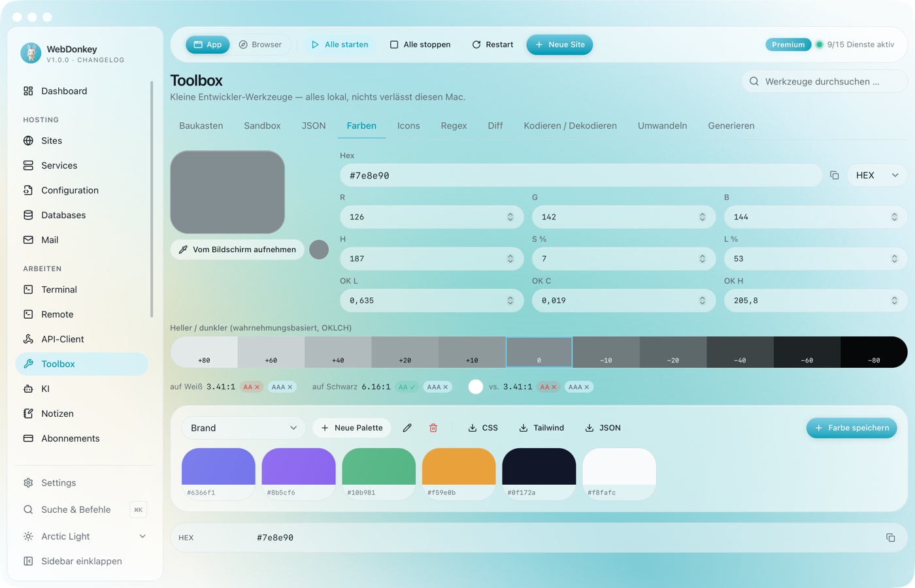Open the API-Client tool
This screenshot has width=915, height=588.
click(82, 339)
